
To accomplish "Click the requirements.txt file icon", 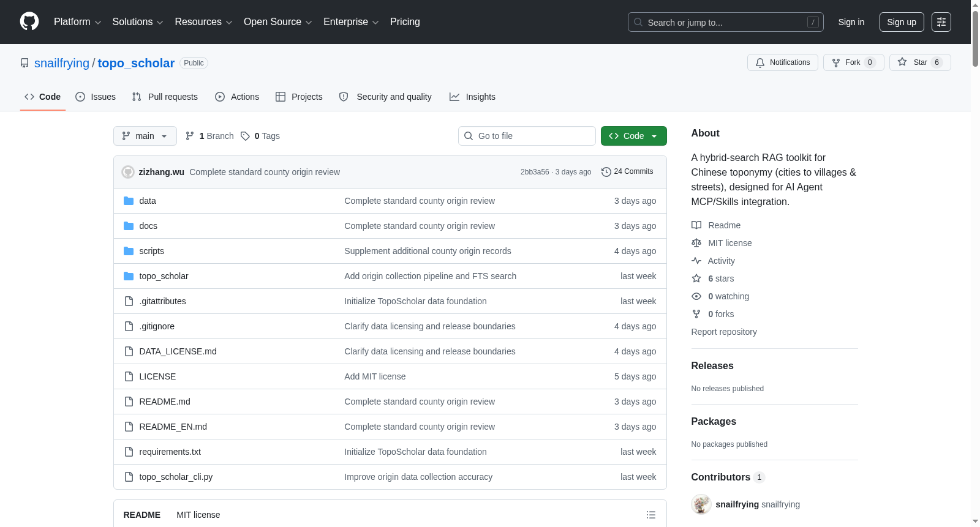I will click(129, 452).
